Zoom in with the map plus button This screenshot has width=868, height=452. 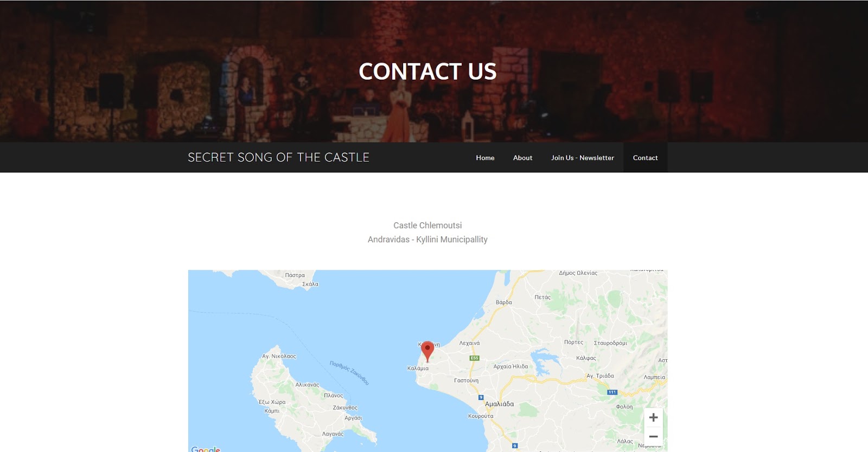click(x=653, y=417)
